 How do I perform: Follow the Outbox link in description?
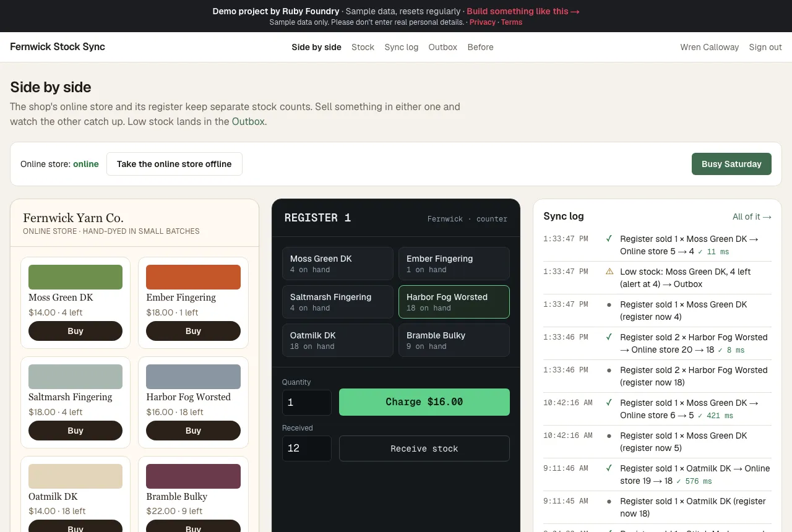coord(248,121)
